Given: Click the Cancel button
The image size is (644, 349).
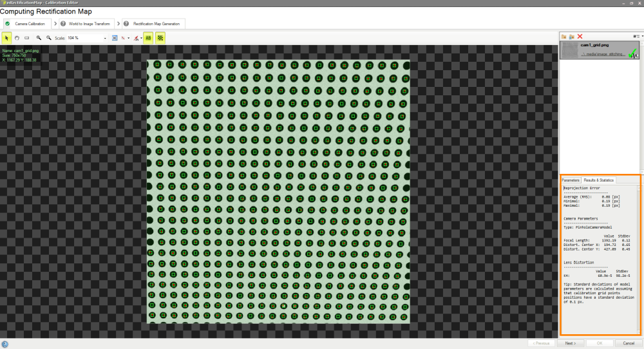Looking at the screenshot, I should [x=629, y=343].
